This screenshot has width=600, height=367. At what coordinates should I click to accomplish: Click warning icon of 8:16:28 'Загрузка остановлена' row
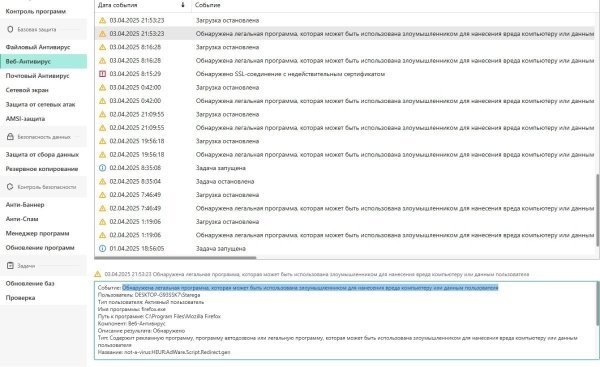pyautogui.click(x=103, y=47)
